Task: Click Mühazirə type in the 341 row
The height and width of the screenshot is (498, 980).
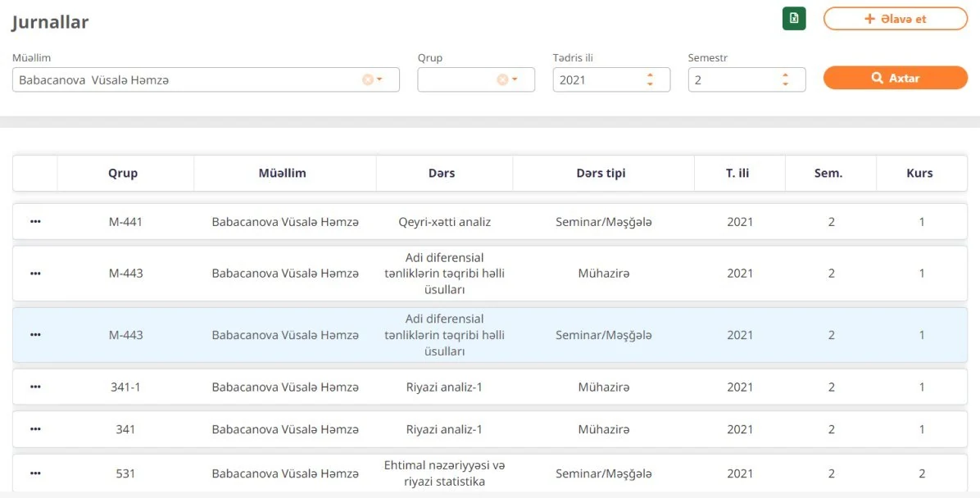Action: point(604,429)
